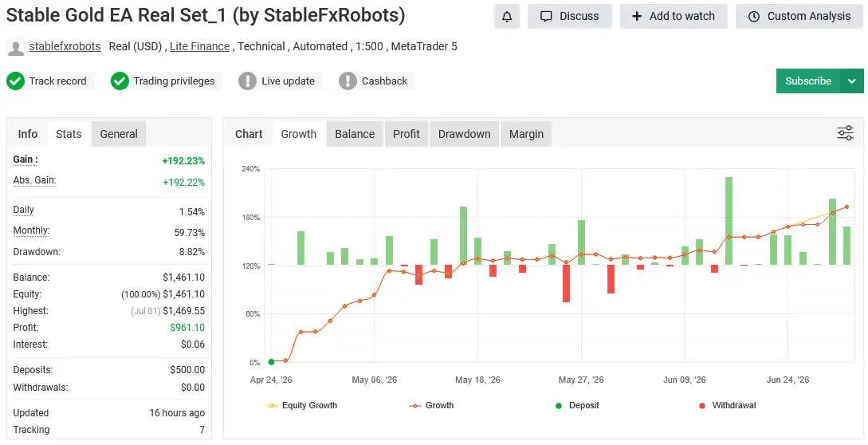Select the Chart tab label
This screenshot has height=445, width=868.
coord(249,134)
